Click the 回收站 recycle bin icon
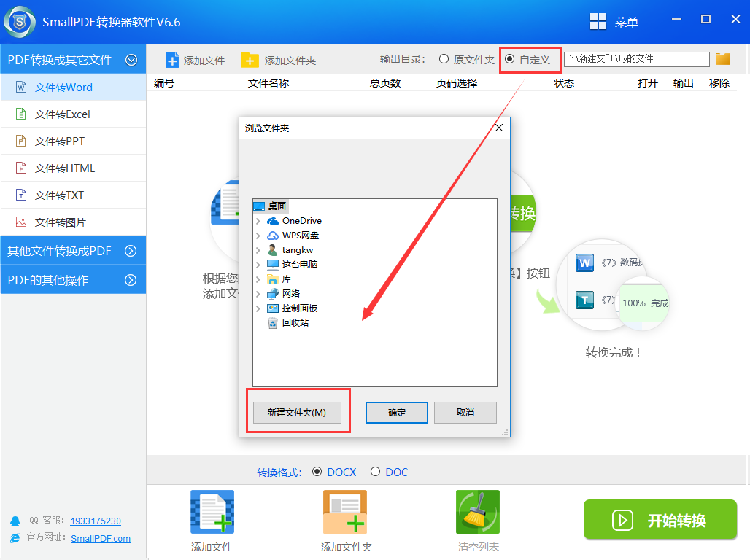 [273, 323]
